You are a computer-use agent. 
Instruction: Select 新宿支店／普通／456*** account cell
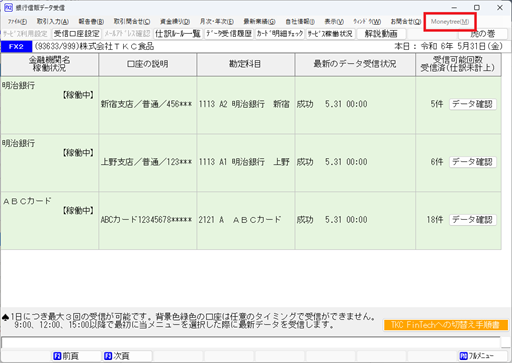pyautogui.click(x=147, y=104)
